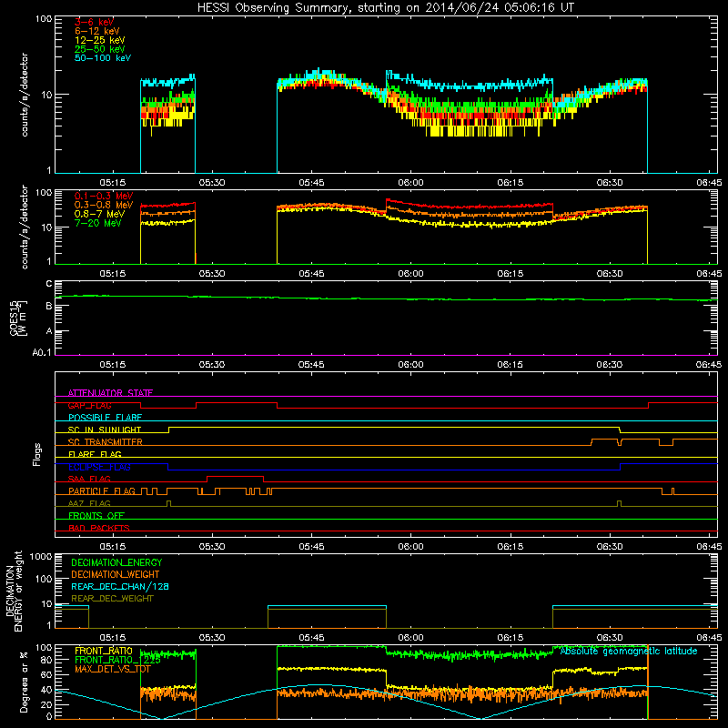Click the SC_TRANSMITTER flag label
728x728 pixels.
pyautogui.click(x=106, y=442)
